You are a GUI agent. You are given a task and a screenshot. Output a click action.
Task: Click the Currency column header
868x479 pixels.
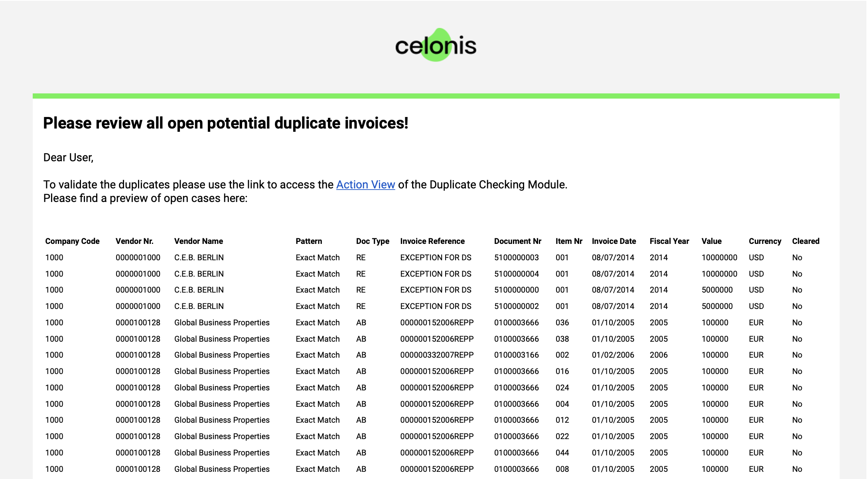[765, 241]
